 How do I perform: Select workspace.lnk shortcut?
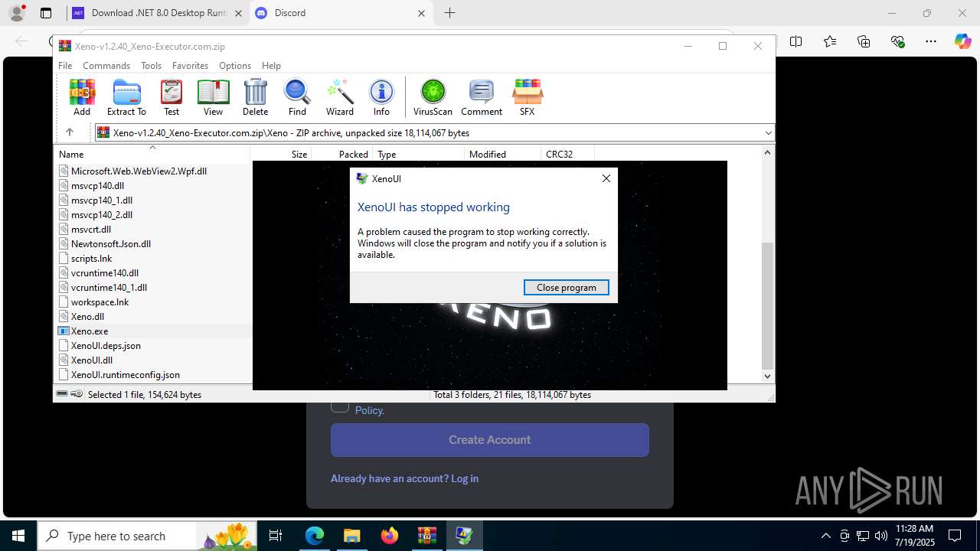[100, 302]
